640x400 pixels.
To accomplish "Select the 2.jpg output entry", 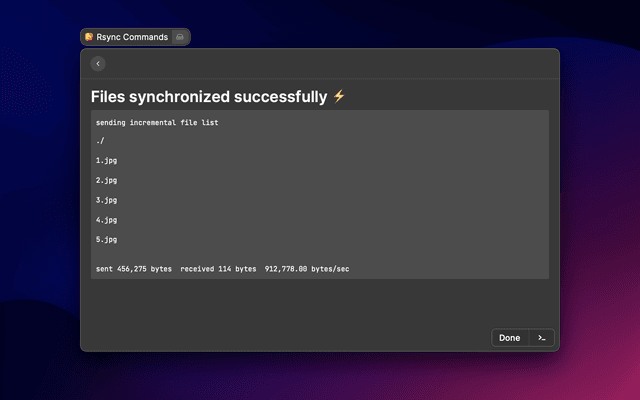I will click(x=107, y=180).
